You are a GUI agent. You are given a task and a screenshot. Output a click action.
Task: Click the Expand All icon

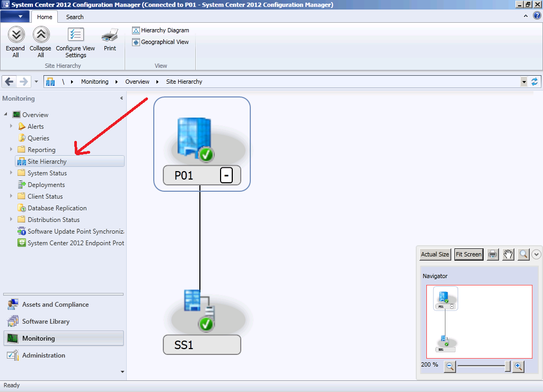(x=16, y=34)
